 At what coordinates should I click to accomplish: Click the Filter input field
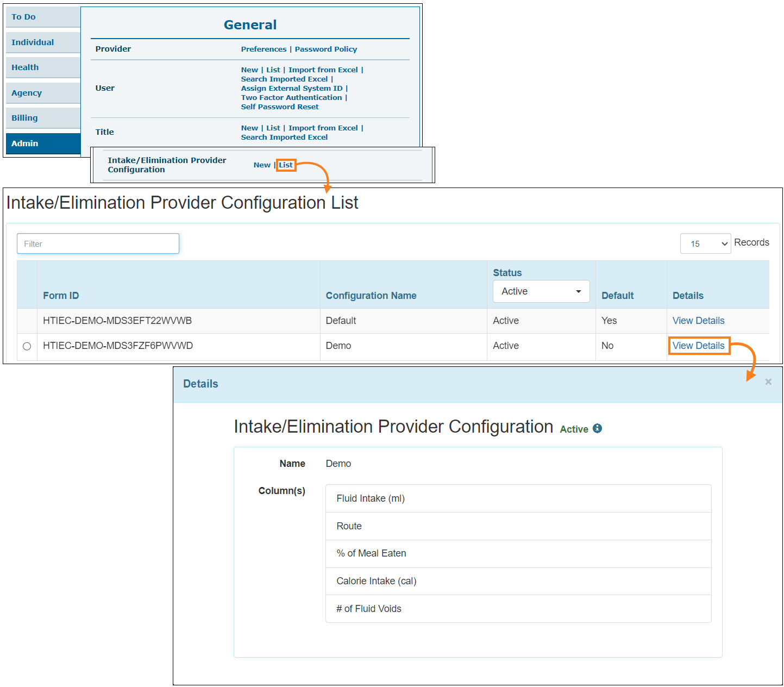point(98,243)
